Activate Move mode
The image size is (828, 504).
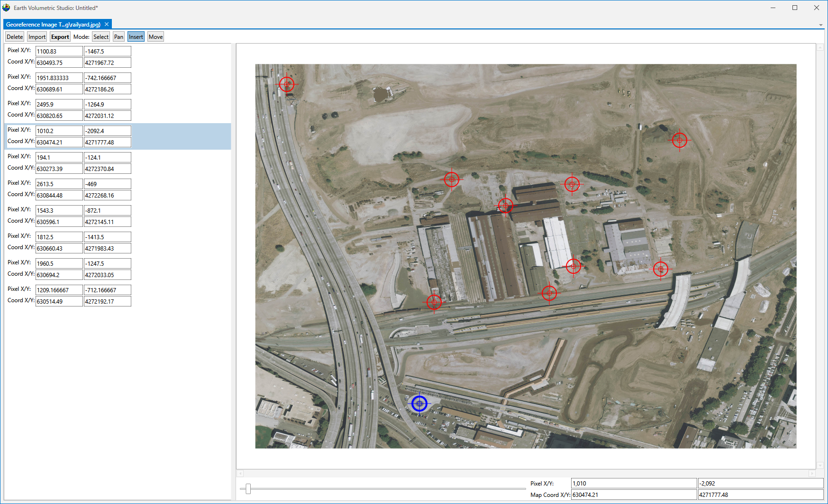click(x=155, y=37)
